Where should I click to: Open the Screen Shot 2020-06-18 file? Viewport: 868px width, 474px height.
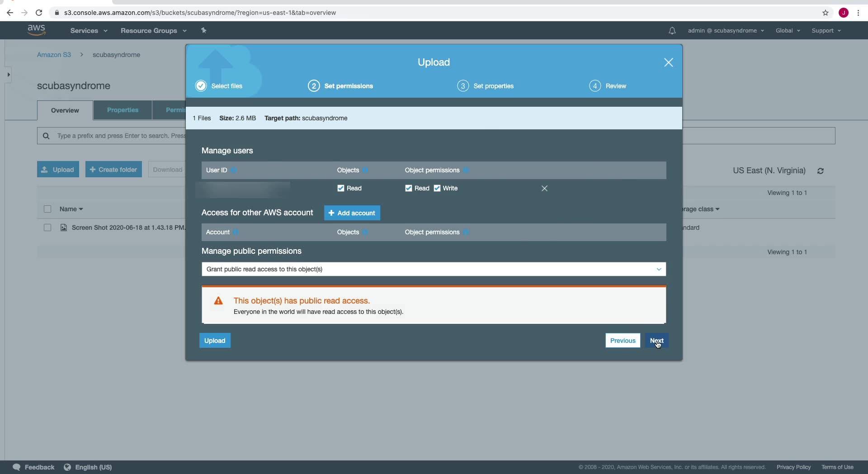coord(128,228)
